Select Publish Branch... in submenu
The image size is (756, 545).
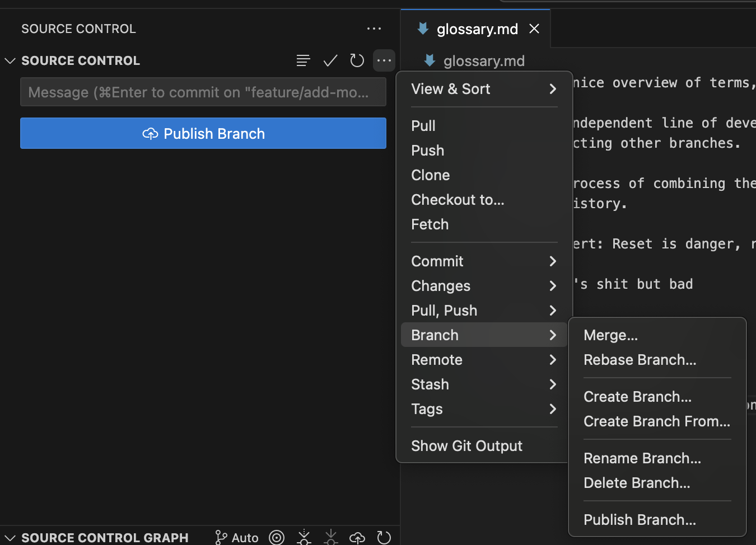657,520
